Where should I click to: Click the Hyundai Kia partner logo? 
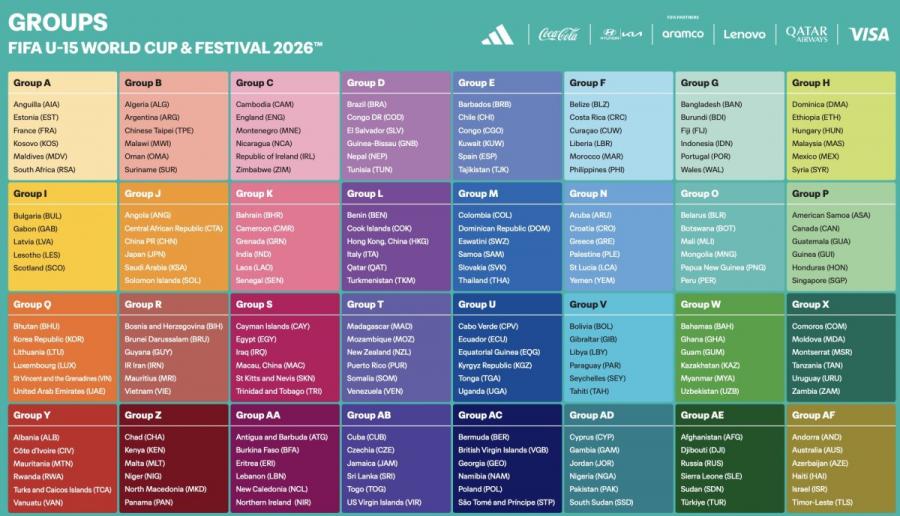click(x=622, y=34)
